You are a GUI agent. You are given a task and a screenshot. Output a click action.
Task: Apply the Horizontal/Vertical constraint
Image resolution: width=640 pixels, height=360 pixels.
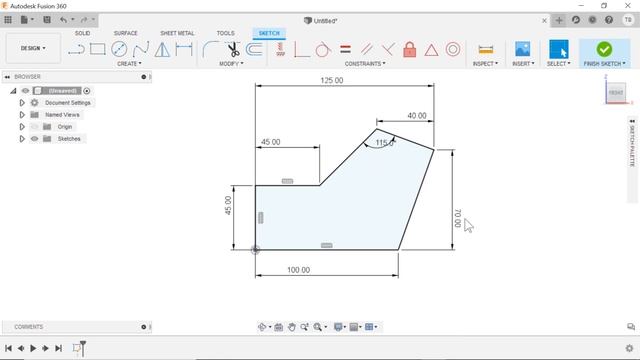280,49
